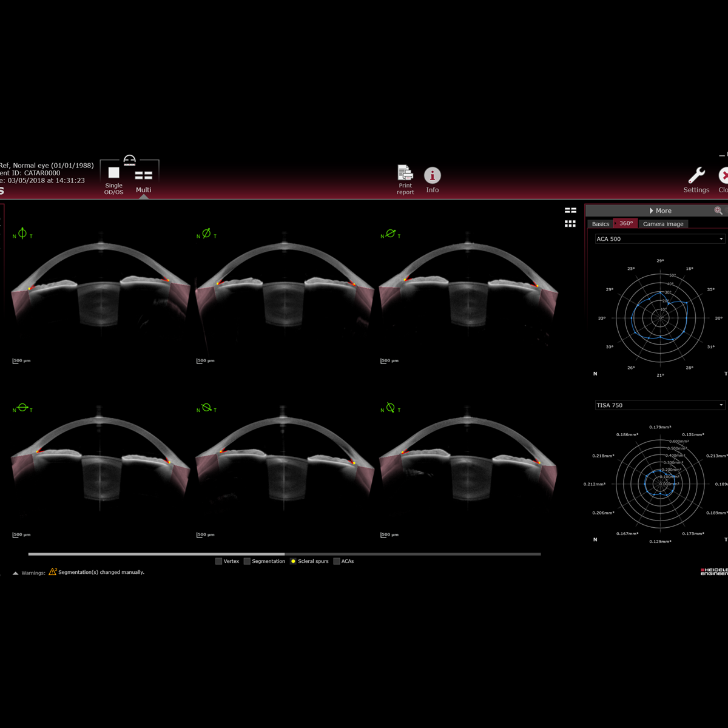Toggle the Segmentation overlay checkbox
Viewport: 728px width, 728px height.
coord(247,561)
